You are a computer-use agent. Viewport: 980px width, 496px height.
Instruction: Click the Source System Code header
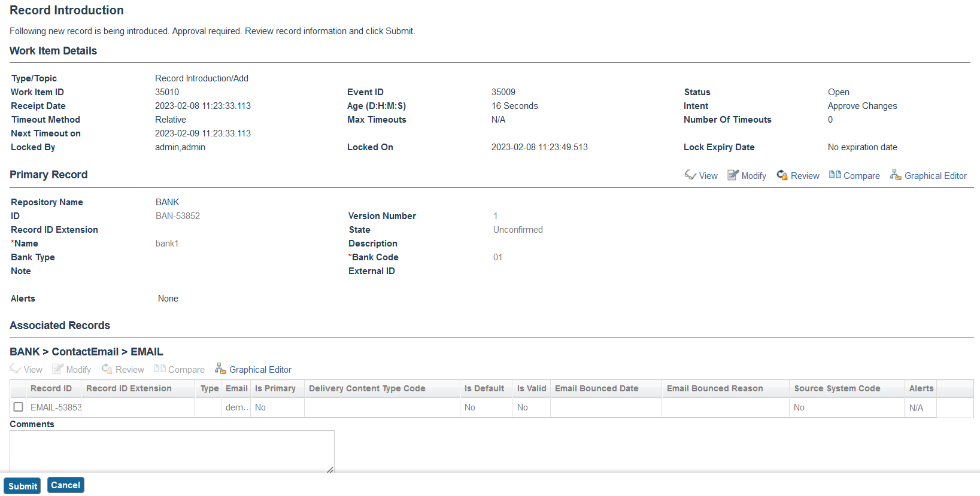pos(837,388)
